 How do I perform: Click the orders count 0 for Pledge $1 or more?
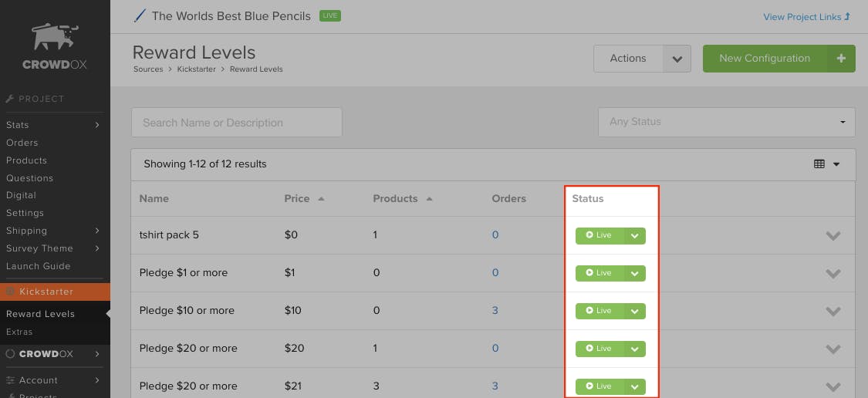click(495, 273)
